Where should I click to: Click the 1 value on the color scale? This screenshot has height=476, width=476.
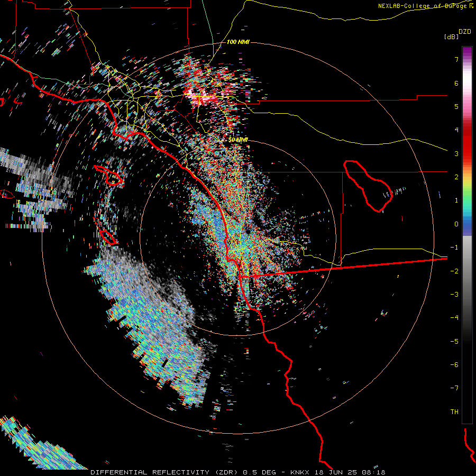pyautogui.click(x=456, y=200)
